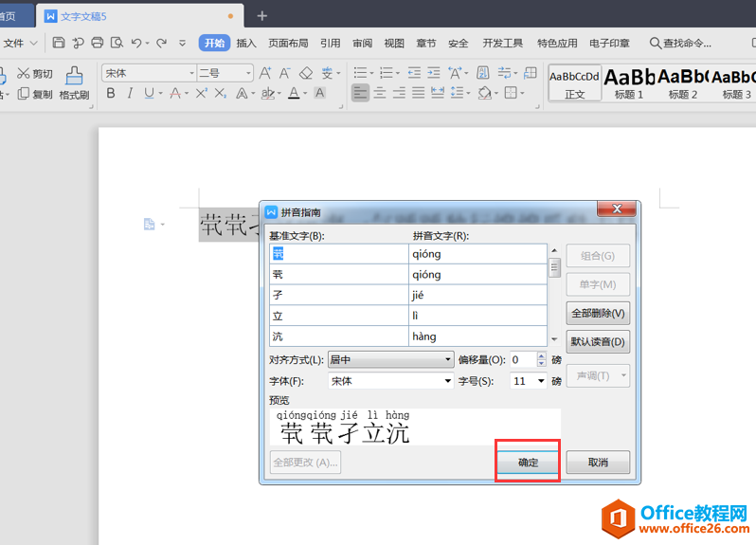The height and width of the screenshot is (545, 756).
Task: Toggle Underline formatting
Action: tap(149, 93)
